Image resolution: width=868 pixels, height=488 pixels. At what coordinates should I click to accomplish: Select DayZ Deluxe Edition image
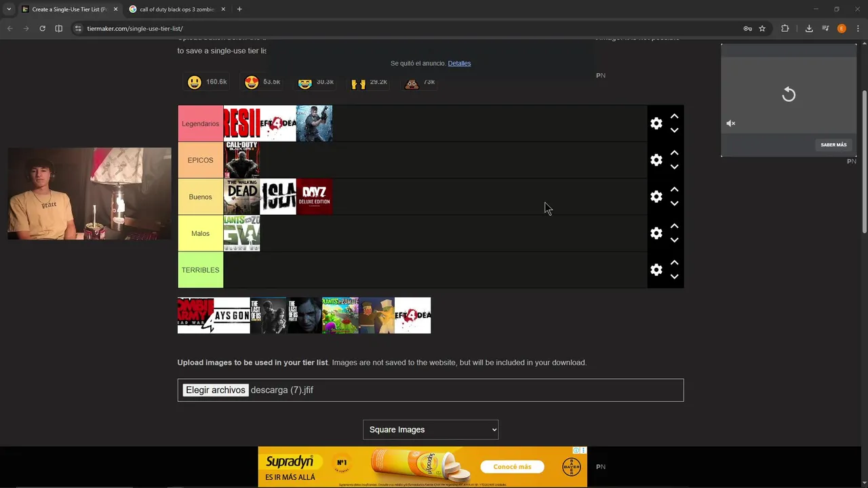click(314, 197)
